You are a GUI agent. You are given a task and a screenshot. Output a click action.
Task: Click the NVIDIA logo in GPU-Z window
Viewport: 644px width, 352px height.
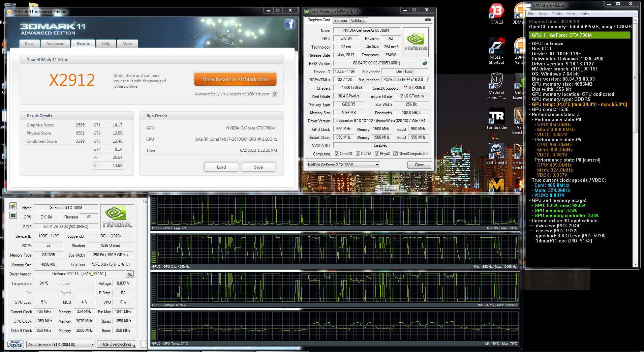tap(416, 42)
